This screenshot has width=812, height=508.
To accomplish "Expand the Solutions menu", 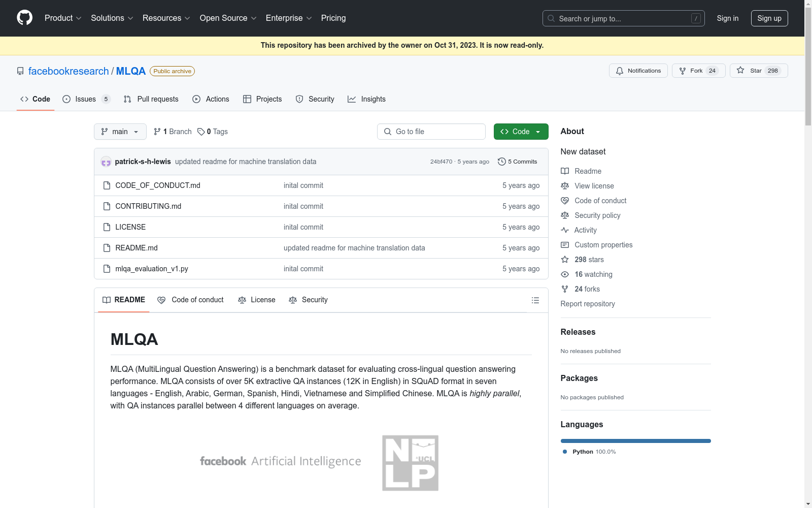I will tap(112, 18).
